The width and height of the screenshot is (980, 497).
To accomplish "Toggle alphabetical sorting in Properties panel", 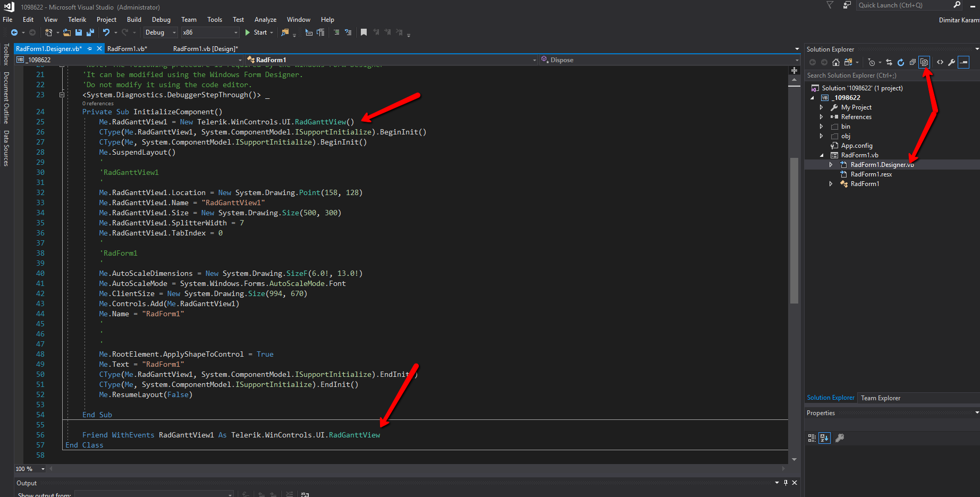I will coord(824,438).
